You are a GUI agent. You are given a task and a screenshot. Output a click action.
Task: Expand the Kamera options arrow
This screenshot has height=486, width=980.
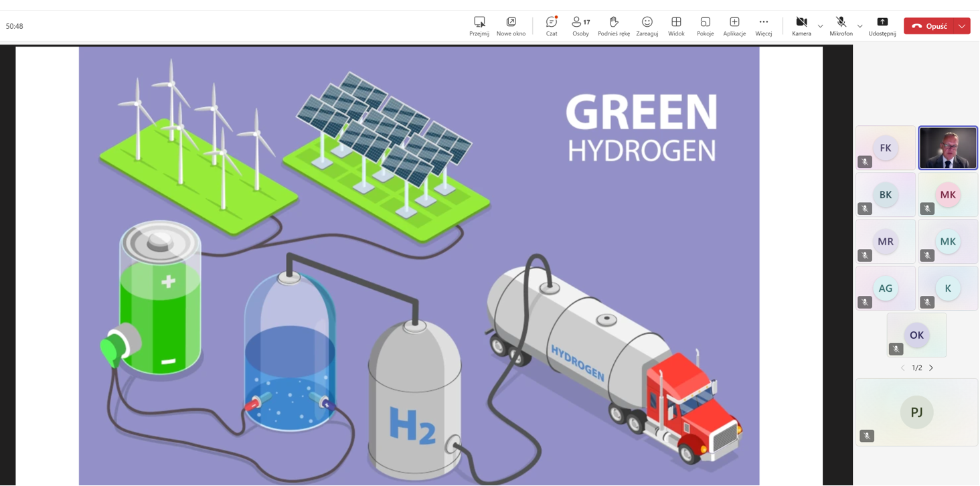coord(821,26)
